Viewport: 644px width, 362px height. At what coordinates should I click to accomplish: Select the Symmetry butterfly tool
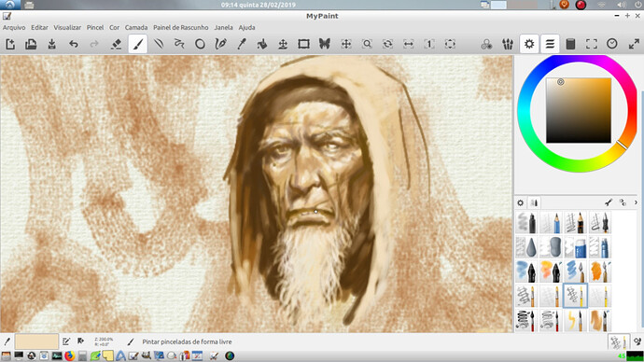(325, 44)
